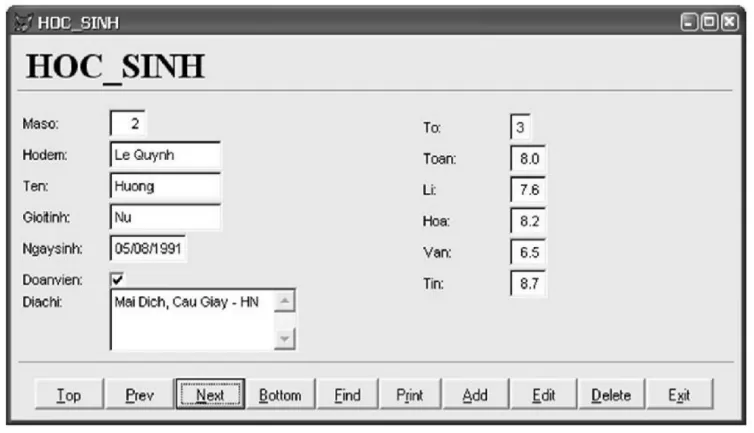The width and height of the screenshot is (754, 433).
Task: Click the Ngaysinh: label
Action: coord(52,249)
